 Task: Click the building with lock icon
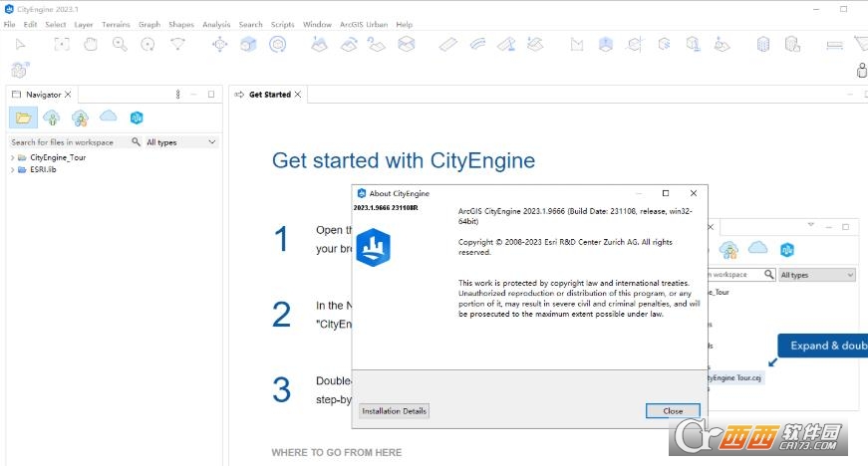pos(792,44)
